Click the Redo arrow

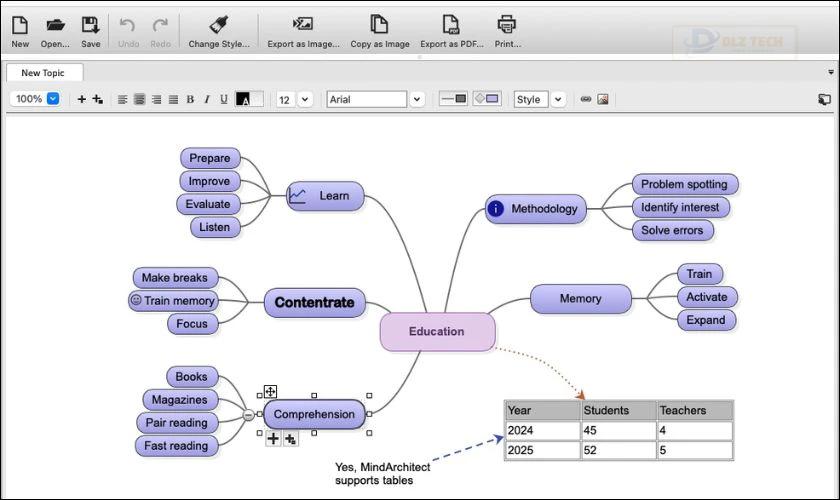point(160,25)
